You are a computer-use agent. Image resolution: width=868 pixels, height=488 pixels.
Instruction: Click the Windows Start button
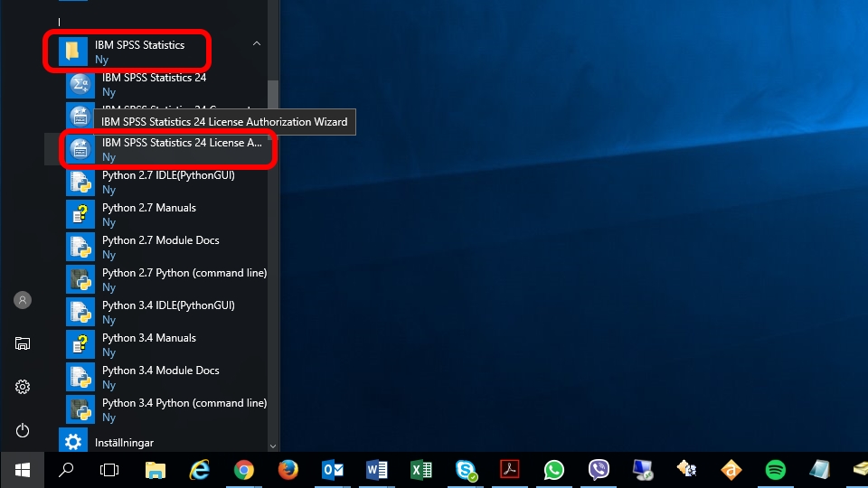pos(22,470)
